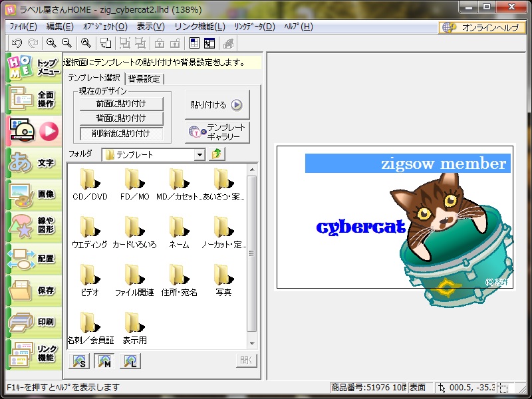Image resolution: width=532 pixels, height=399 pixels.
Task: Select the ノーカット・定型 template folder
Action: (223, 233)
